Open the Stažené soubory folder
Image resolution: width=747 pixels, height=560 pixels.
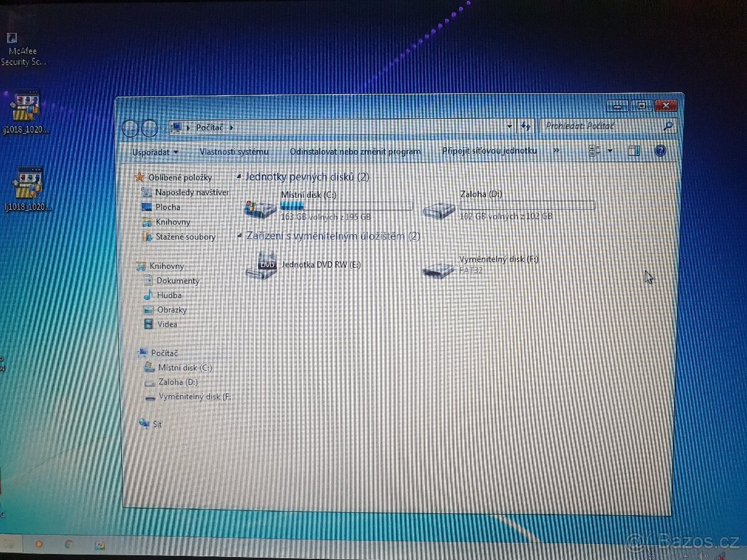pos(183,236)
